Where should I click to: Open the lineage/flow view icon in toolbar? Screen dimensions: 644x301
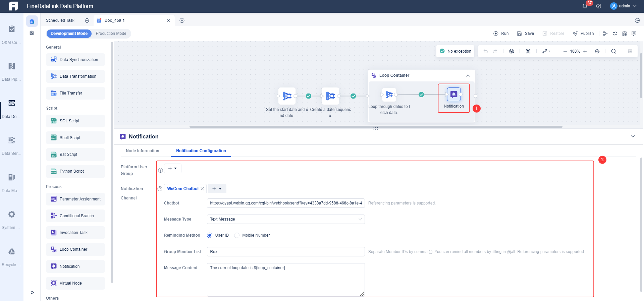[x=605, y=34]
